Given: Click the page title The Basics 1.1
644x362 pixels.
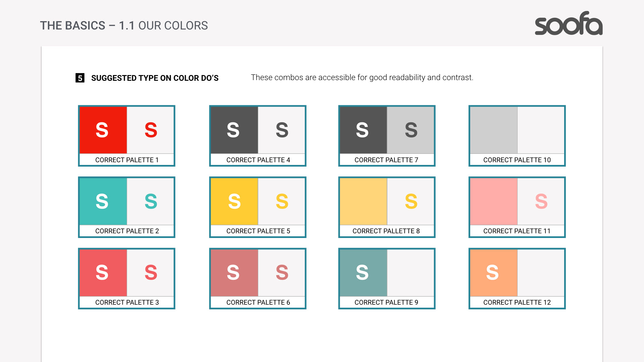Looking at the screenshot, I should pos(124,25).
